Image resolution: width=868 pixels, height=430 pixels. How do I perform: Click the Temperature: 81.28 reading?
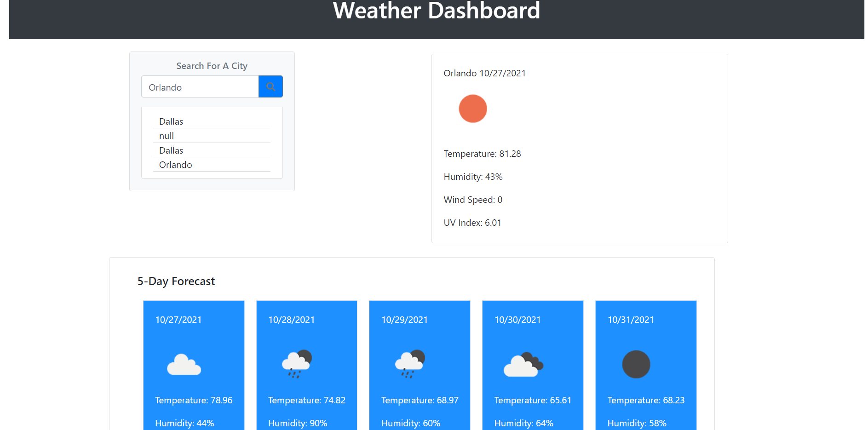[482, 154]
